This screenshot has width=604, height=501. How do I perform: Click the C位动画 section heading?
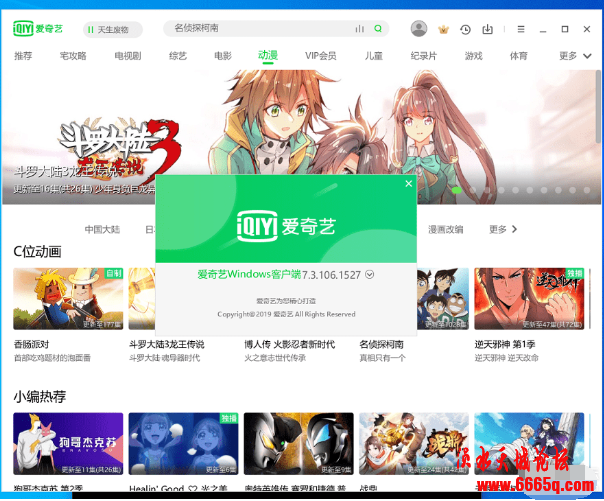point(37,251)
